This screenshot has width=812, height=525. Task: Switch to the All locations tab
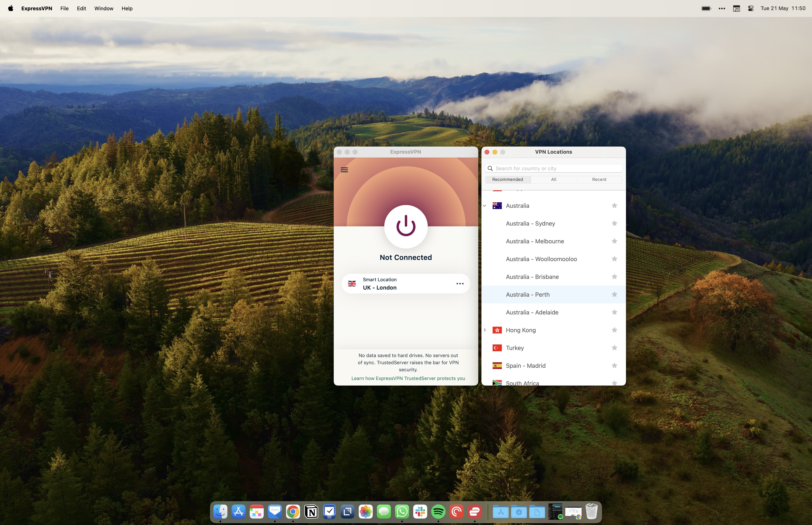(553, 179)
